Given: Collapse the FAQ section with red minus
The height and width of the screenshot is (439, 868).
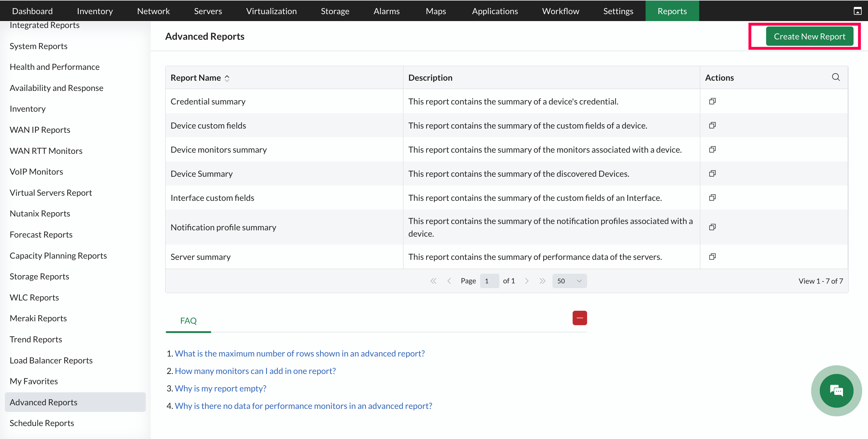Looking at the screenshot, I should coord(580,318).
